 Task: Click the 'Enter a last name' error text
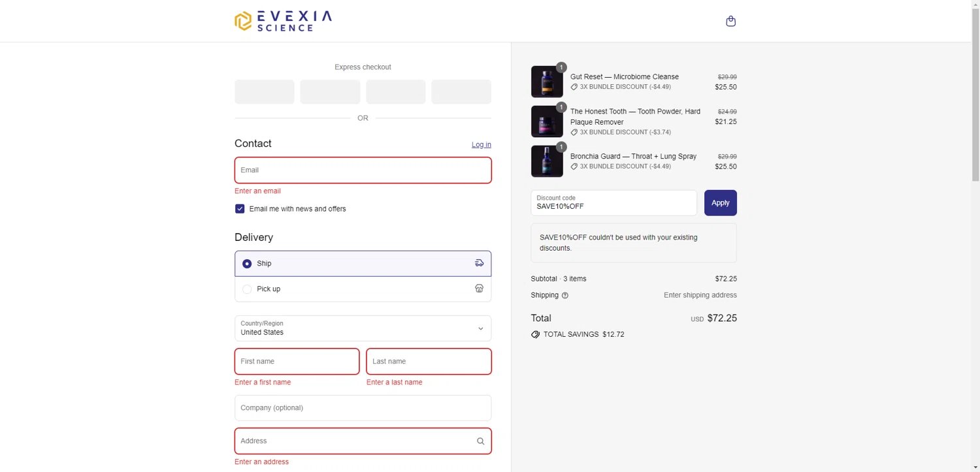(394, 383)
